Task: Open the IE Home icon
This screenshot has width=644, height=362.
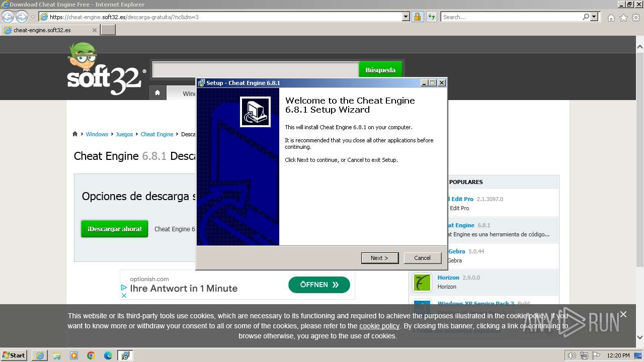Action: point(611,18)
